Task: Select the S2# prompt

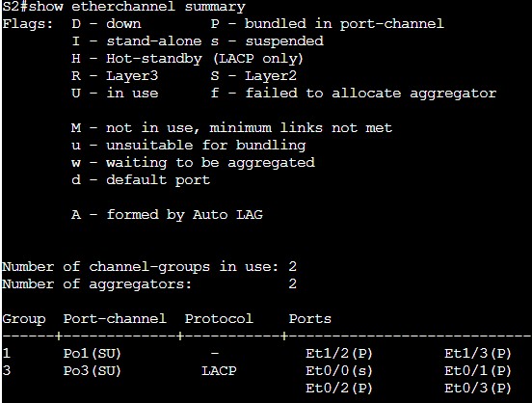Action: pyautogui.click(x=14, y=7)
